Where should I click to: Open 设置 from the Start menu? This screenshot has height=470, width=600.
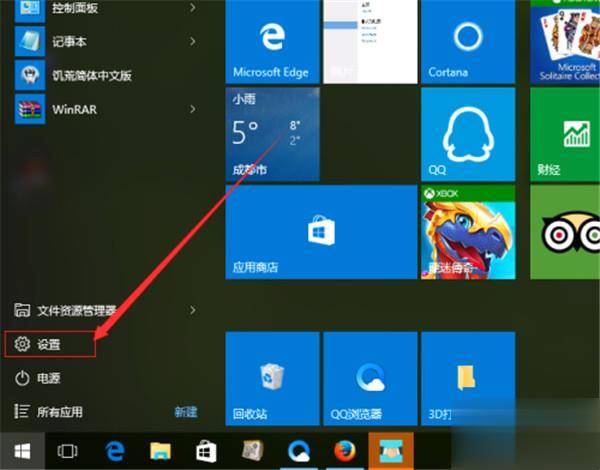tap(50, 344)
